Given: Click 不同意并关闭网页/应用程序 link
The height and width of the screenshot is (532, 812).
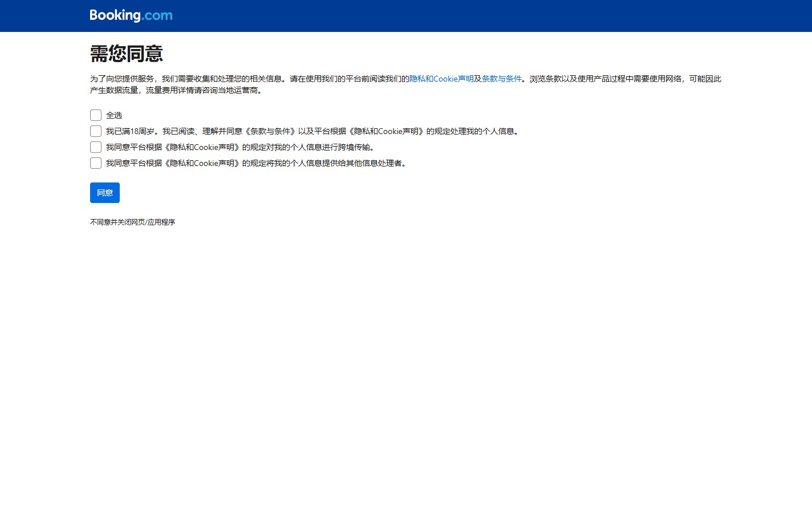Looking at the screenshot, I should click(132, 222).
